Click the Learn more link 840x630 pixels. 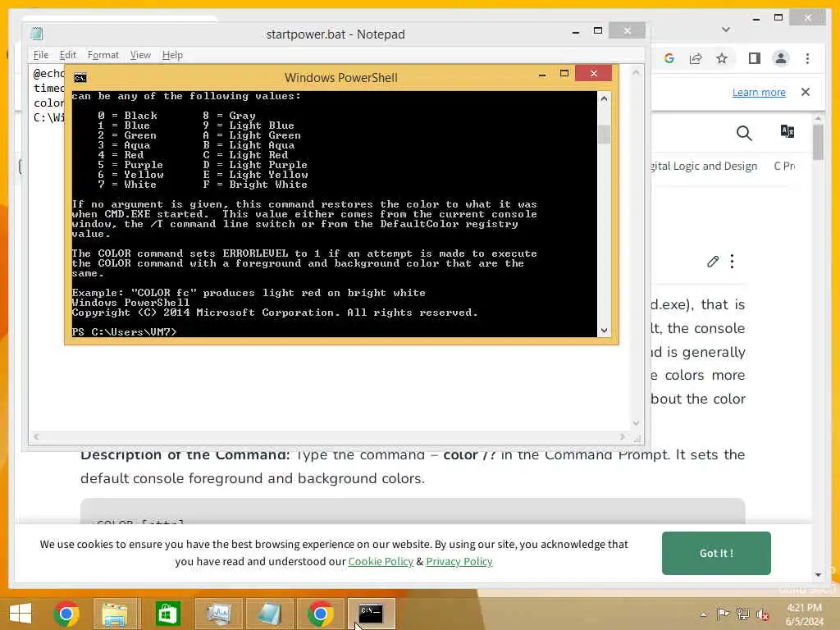(x=759, y=92)
